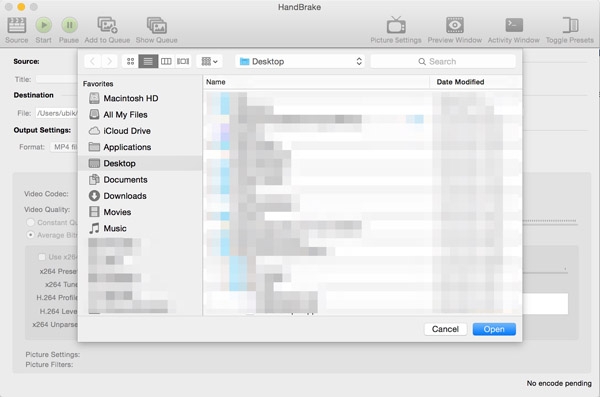This screenshot has height=397, width=600.
Task: Go back with the dialog's back arrow
Action: coord(92,61)
